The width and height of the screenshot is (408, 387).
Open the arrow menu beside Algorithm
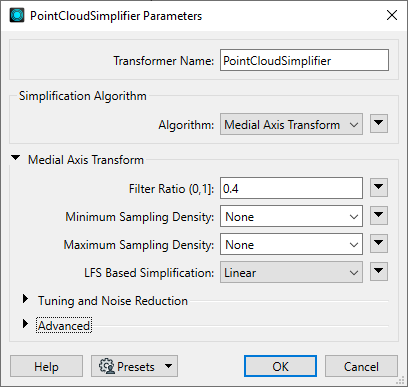pyautogui.click(x=379, y=124)
